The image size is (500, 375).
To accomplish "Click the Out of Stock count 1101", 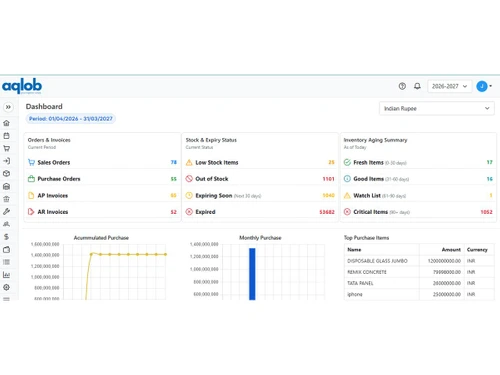I will tap(328, 179).
